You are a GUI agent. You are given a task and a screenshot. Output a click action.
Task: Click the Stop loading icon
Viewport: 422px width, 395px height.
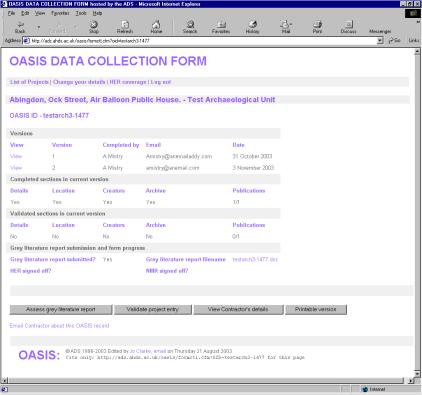tap(94, 27)
